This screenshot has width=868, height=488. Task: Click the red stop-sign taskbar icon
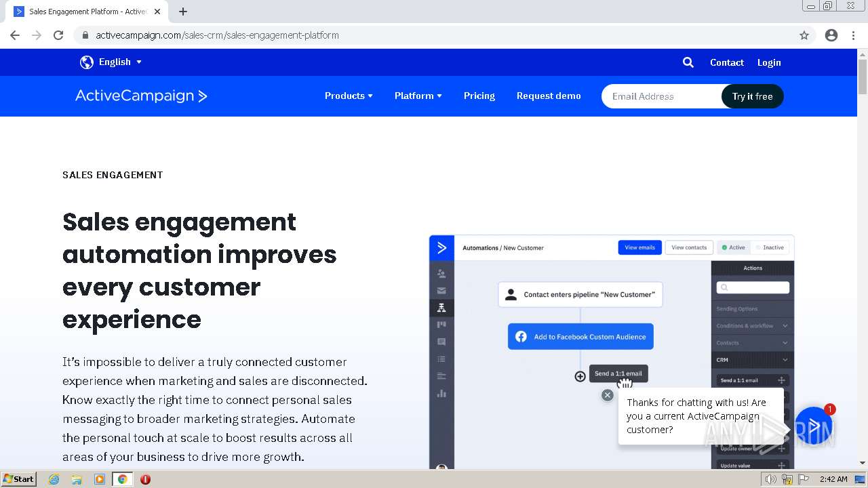click(x=145, y=479)
